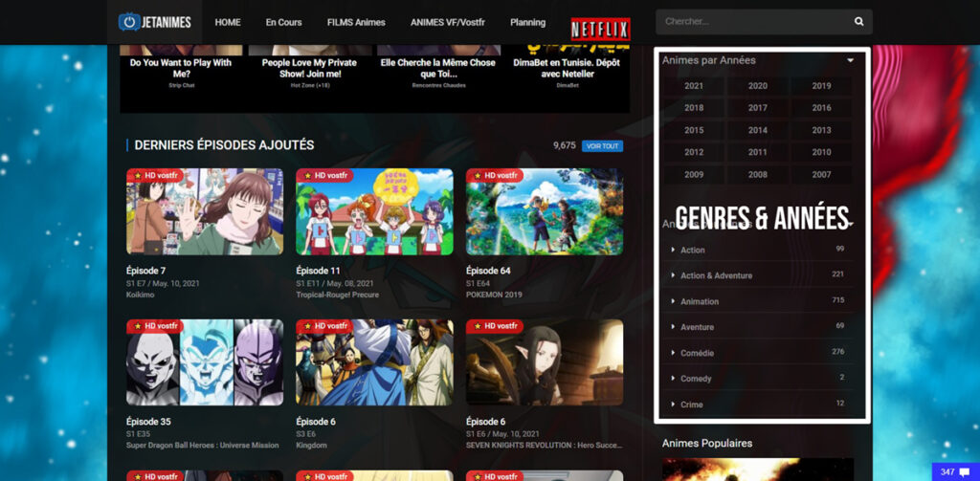
Task: Filter animes by year 2011
Action: pos(758,152)
